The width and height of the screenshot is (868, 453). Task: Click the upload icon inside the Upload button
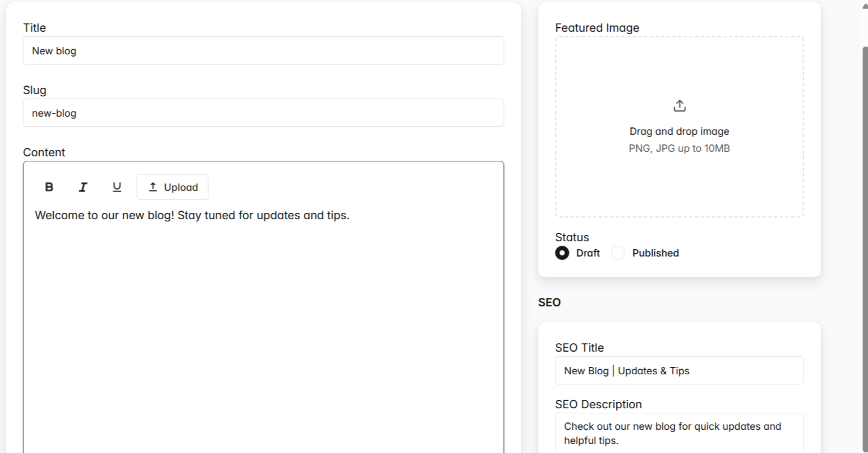tap(153, 187)
